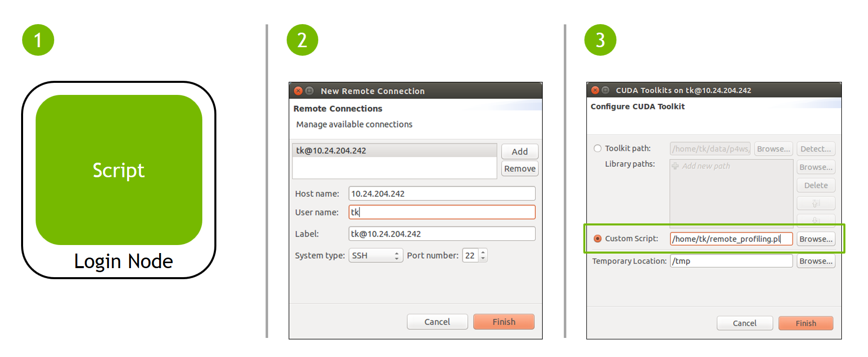868x357 pixels.
Task: Click Remove in Remote Connections
Action: point(520,169)
